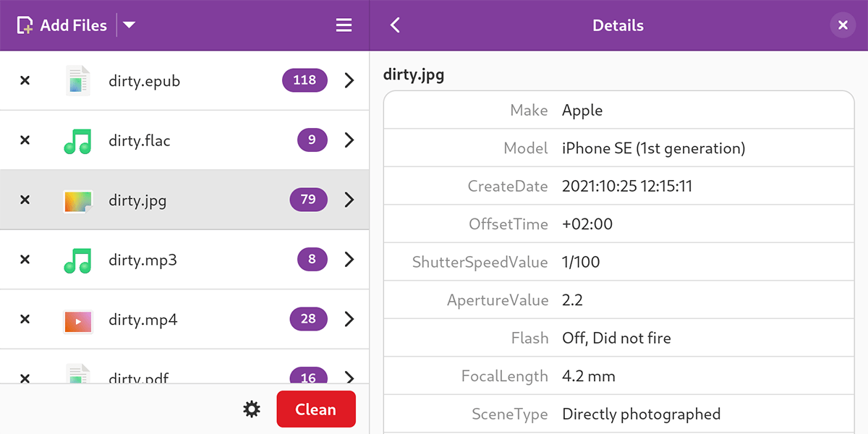Click the 79 metadata count badge
The height and width of the screenshot is (434, 868).
(308, 200)
